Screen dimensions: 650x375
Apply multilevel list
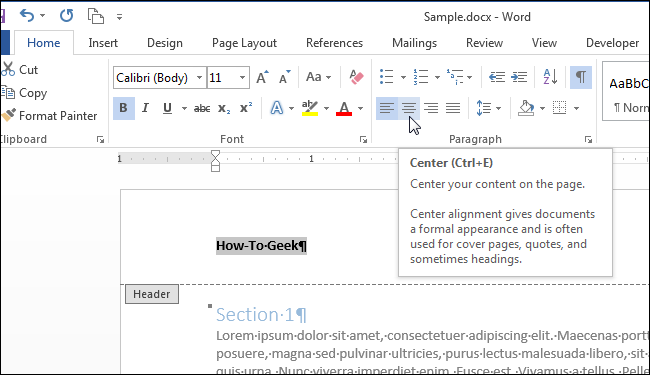point(455,77)
